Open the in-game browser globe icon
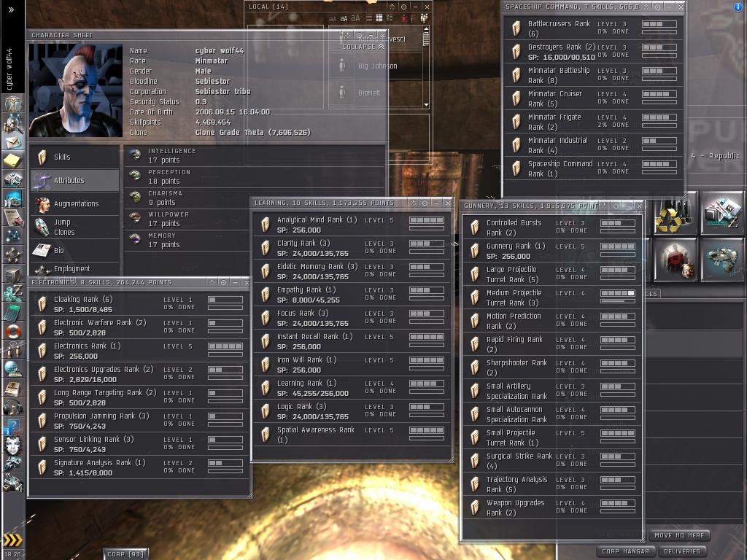 click(13, 368)
